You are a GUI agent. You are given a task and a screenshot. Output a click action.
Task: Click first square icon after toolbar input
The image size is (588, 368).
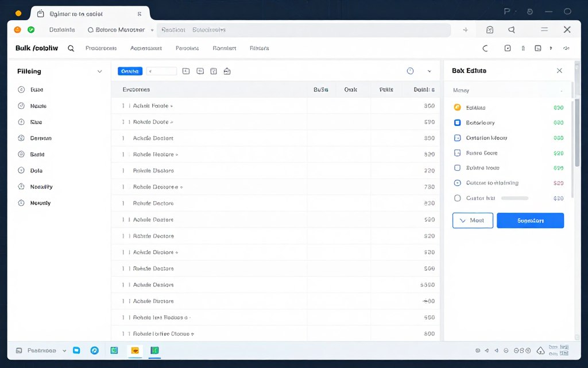click(x=186, y=71)
